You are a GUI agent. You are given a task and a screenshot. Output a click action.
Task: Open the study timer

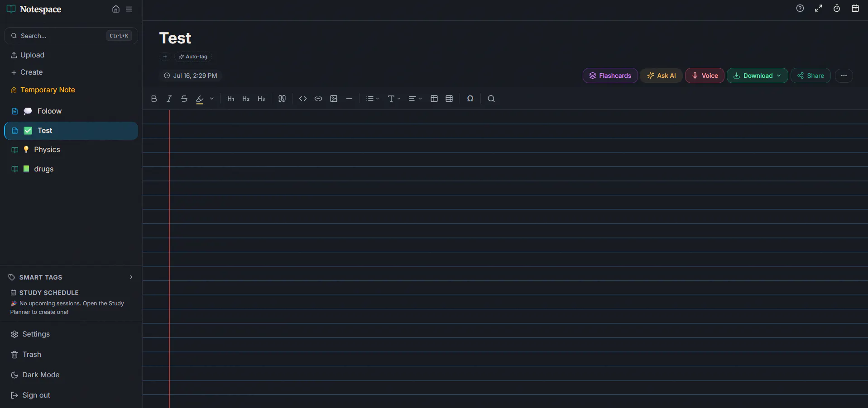click(x=837, y=8)
